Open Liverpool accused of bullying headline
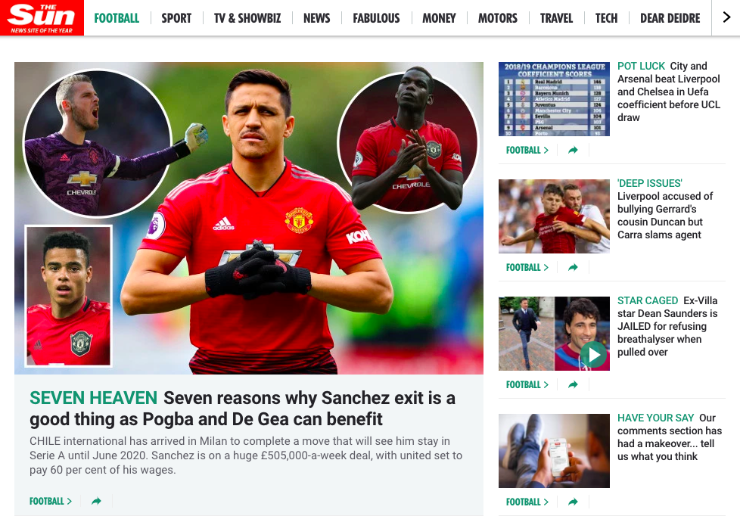The height and width of the screenshot is (516, 740). pos(665,215)
